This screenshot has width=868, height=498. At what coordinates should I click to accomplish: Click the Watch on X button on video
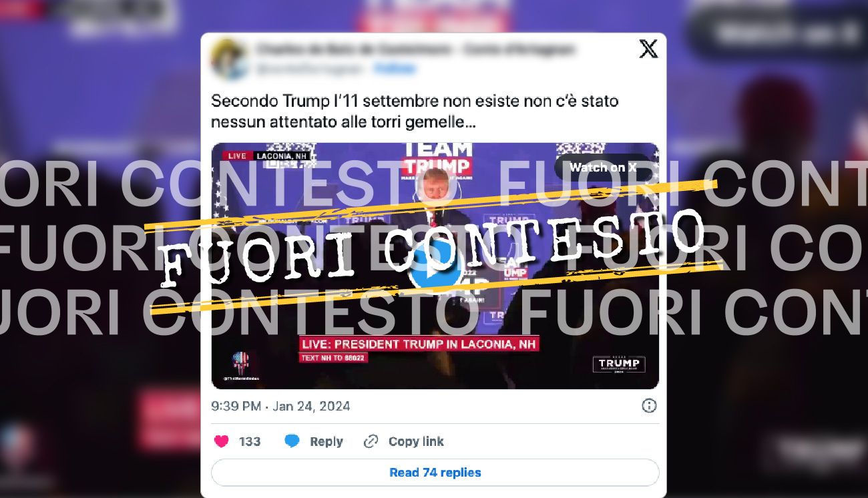point(603,168)
